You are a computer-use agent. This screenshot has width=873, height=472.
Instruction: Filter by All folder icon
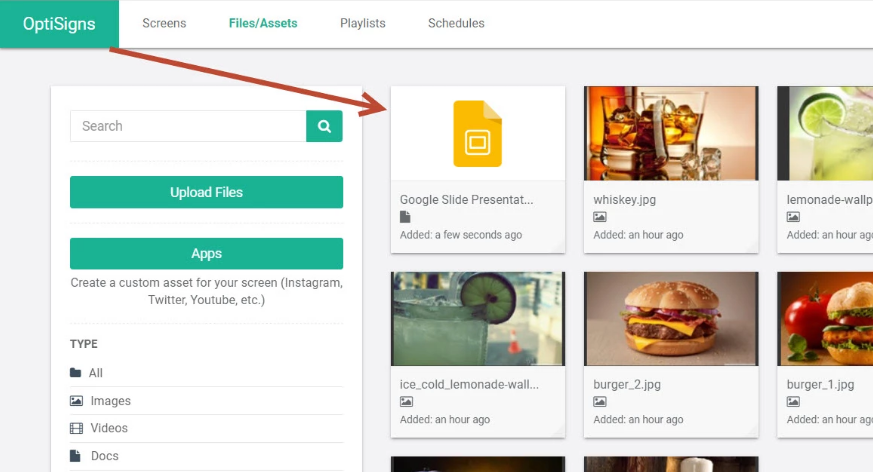(x=76, y=372)
